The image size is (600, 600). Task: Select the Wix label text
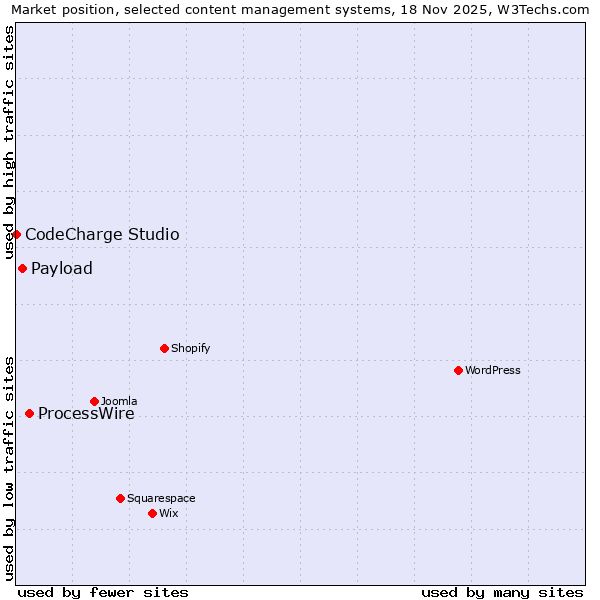(x=169, y=513)
